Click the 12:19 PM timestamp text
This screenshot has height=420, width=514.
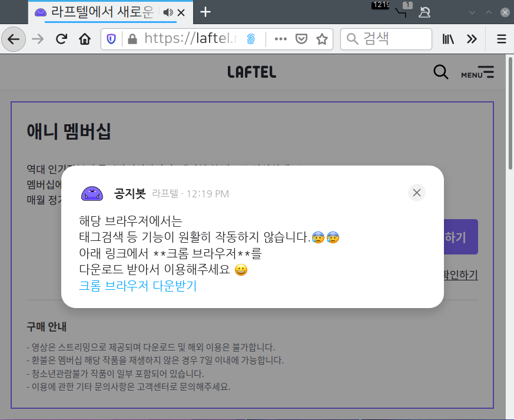207,194
